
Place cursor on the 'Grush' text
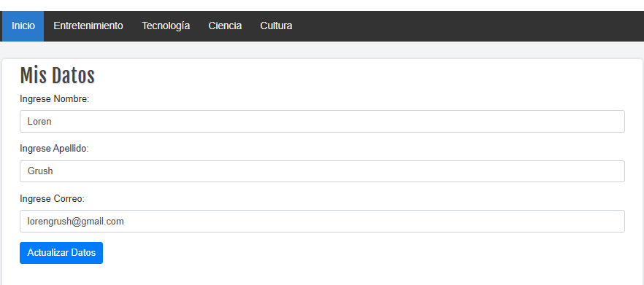40,171
